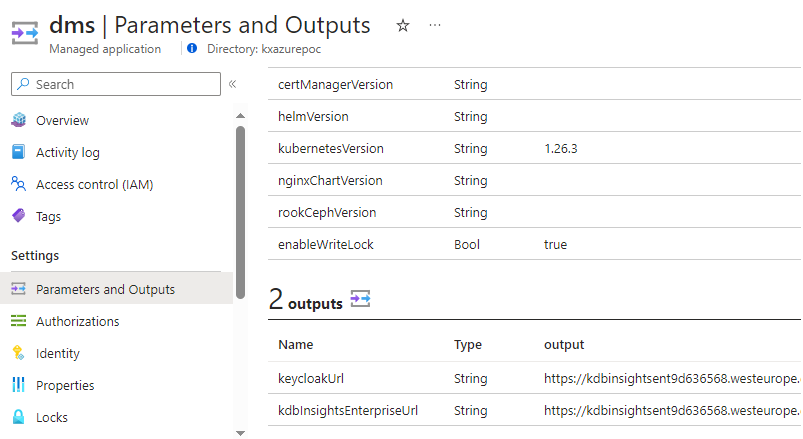Screen dimensions: 803x439
Task: Click the output column header
Action: click(x=564, y=345)
